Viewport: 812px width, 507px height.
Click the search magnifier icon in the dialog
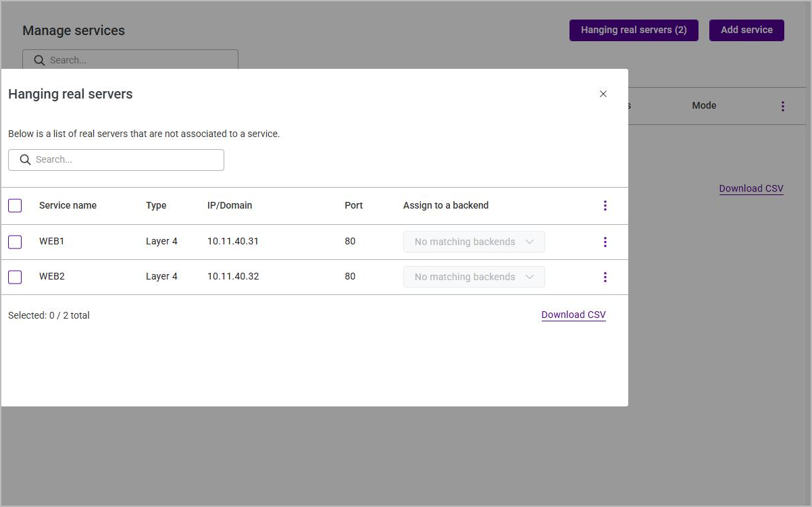pyautogui.click(x=25, y=160)
